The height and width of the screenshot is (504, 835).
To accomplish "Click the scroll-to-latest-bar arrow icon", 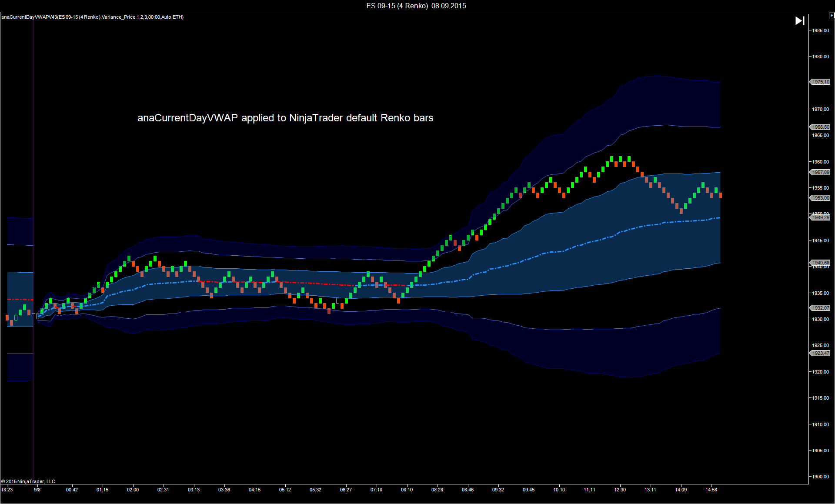I will coord(799,21).
